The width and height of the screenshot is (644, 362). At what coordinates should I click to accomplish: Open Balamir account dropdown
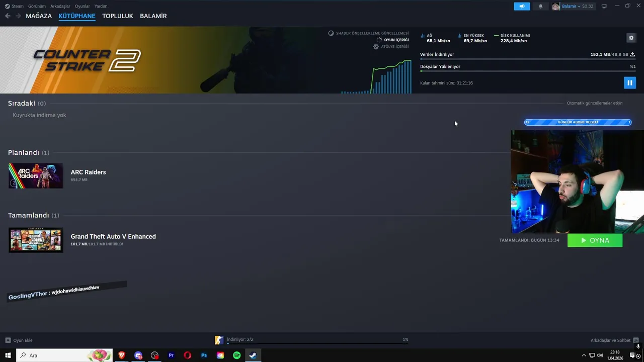point(578,6)
